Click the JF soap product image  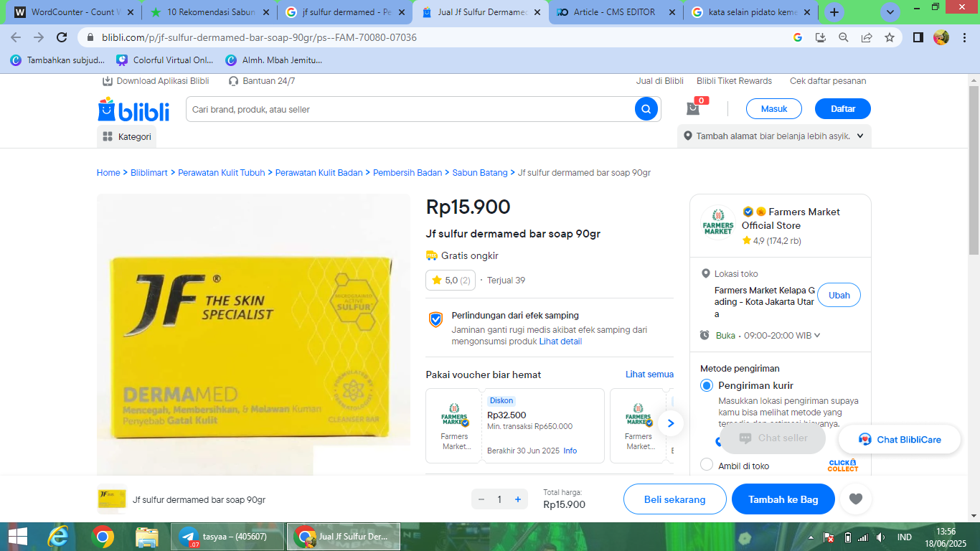[x=253, y=334]
